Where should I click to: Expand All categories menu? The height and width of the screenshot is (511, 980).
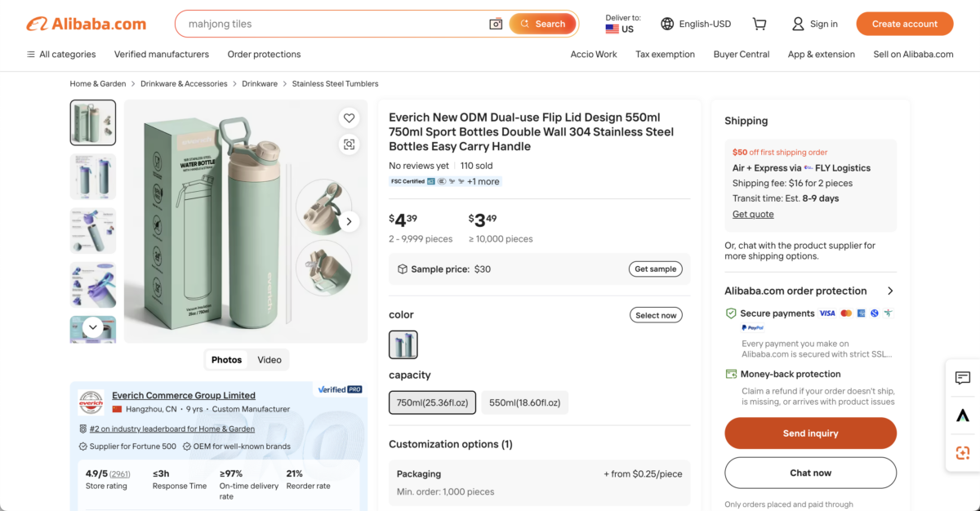pos(61,54)
